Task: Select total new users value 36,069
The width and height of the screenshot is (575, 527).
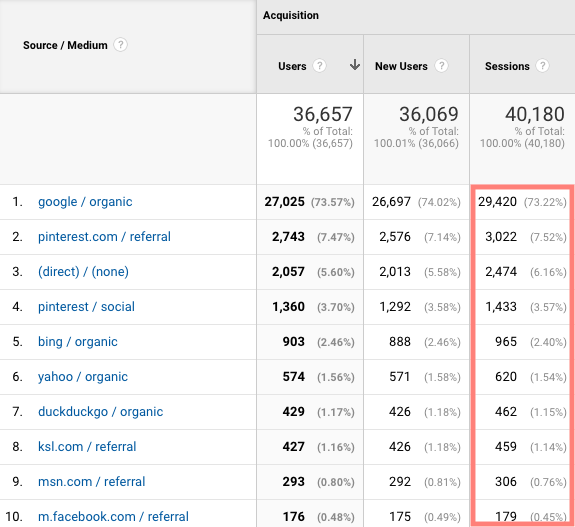Action: tap(429, 114)
